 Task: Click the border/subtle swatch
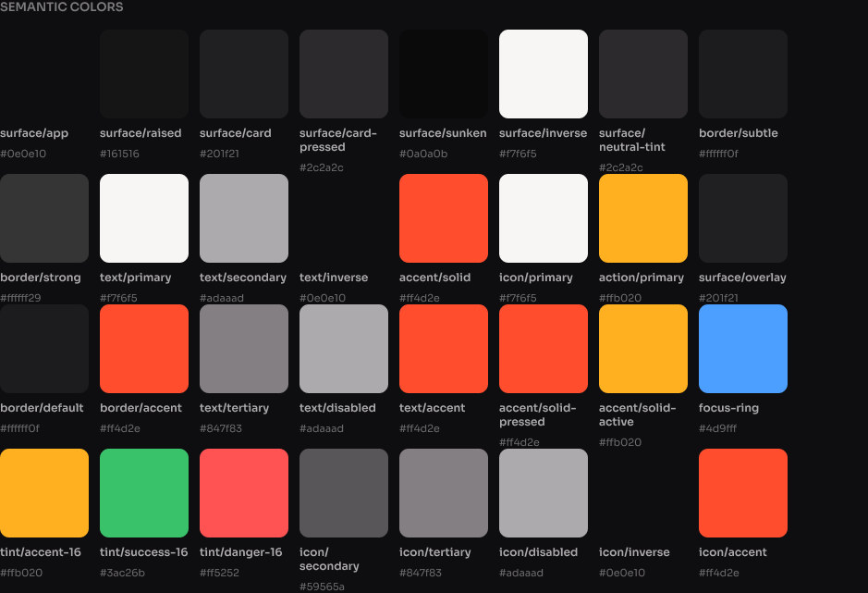pyautogui.click(x=743, y=74)
